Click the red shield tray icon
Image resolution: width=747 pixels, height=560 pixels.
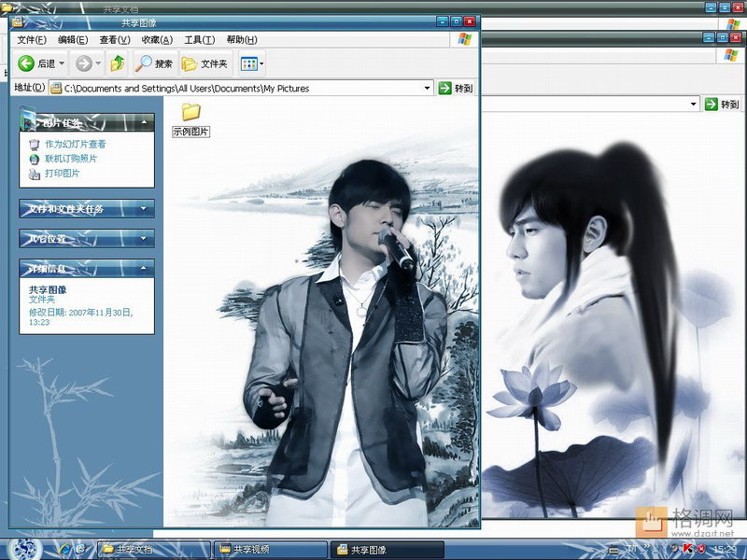702,549
